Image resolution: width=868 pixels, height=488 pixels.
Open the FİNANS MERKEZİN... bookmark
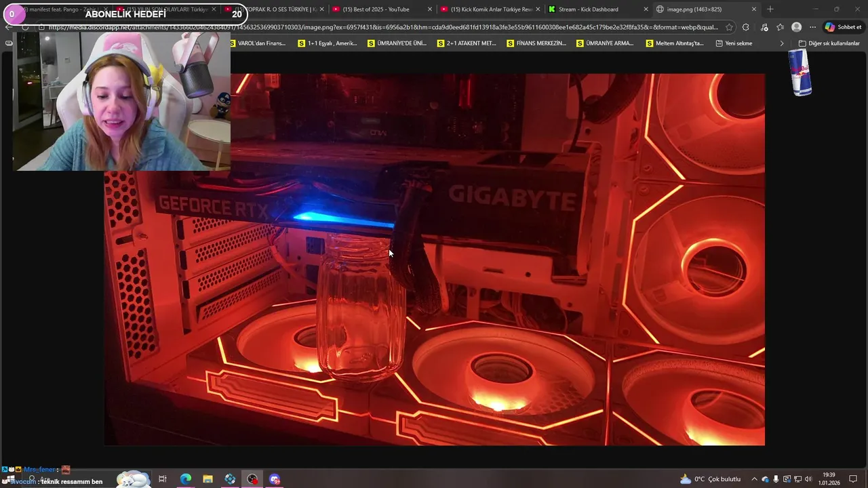tap(536, 43)
